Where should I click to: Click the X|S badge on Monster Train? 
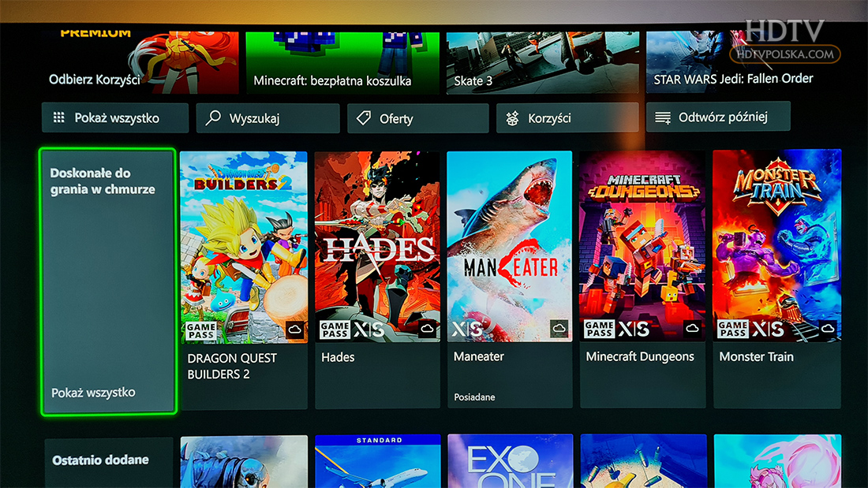pos(767,330)
